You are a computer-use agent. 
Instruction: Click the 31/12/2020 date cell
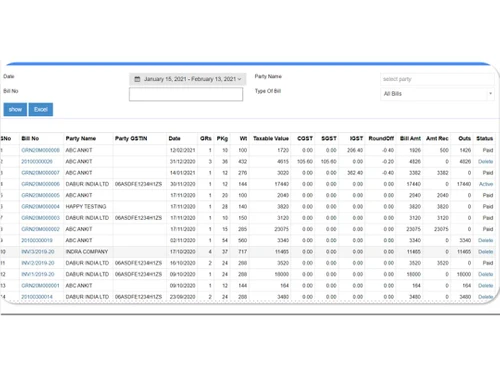(x=183, y=162)
